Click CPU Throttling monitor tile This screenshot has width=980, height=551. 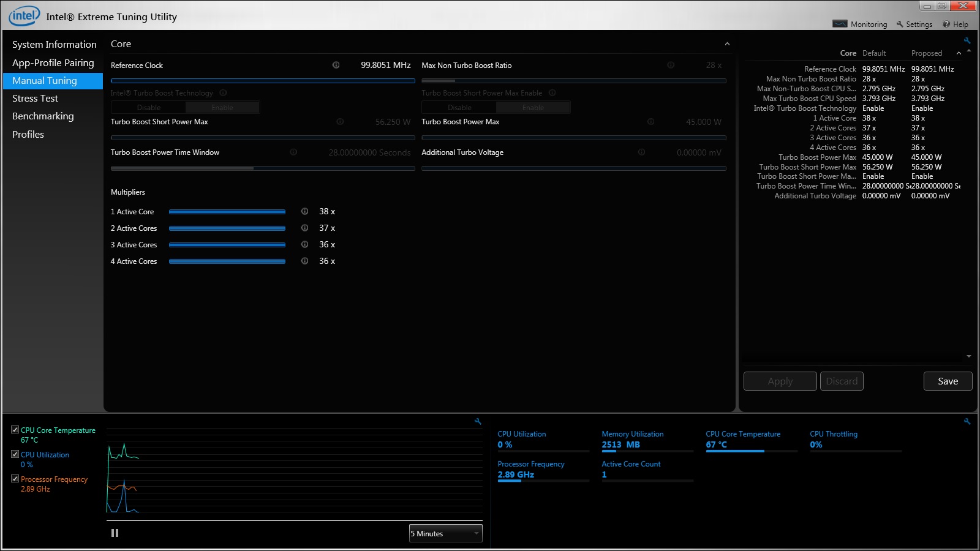point(856,440)
